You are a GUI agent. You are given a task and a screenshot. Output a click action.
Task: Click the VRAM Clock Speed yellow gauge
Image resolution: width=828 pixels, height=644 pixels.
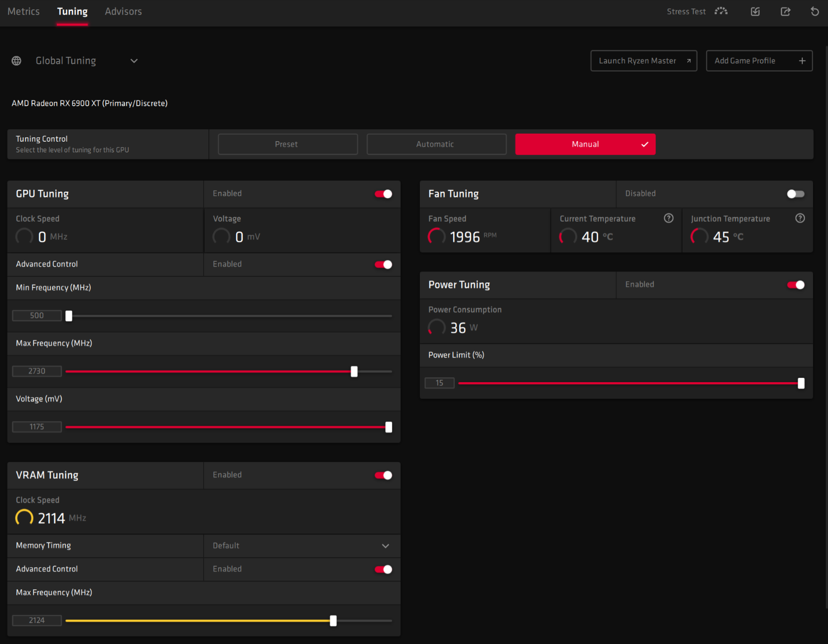point(24,518)
